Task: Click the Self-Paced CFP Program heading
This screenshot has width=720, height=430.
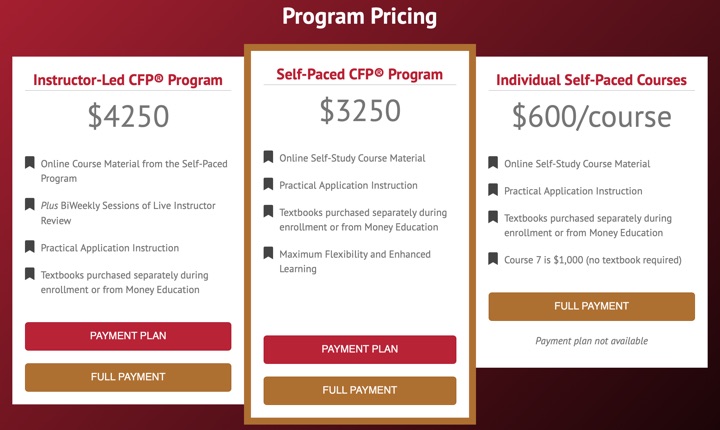Action: [360, 74]
